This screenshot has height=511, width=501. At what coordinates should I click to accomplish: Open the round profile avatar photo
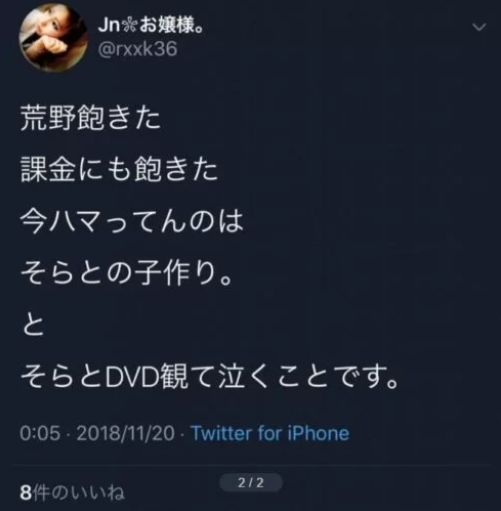click(54, 37)
